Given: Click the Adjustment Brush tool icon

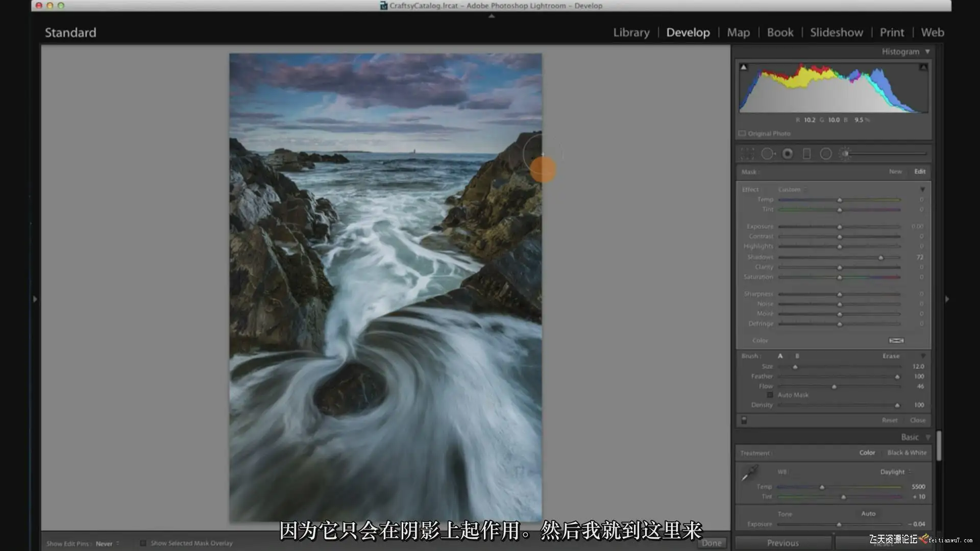Looking at the screenshot, I should 845,154.
